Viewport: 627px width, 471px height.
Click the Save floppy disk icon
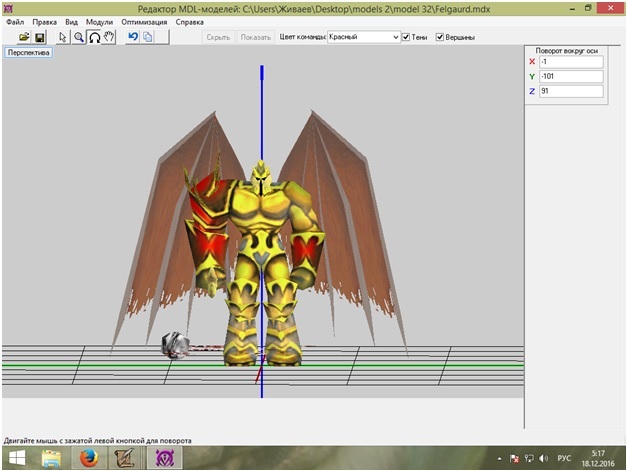[x=40, y=37]
